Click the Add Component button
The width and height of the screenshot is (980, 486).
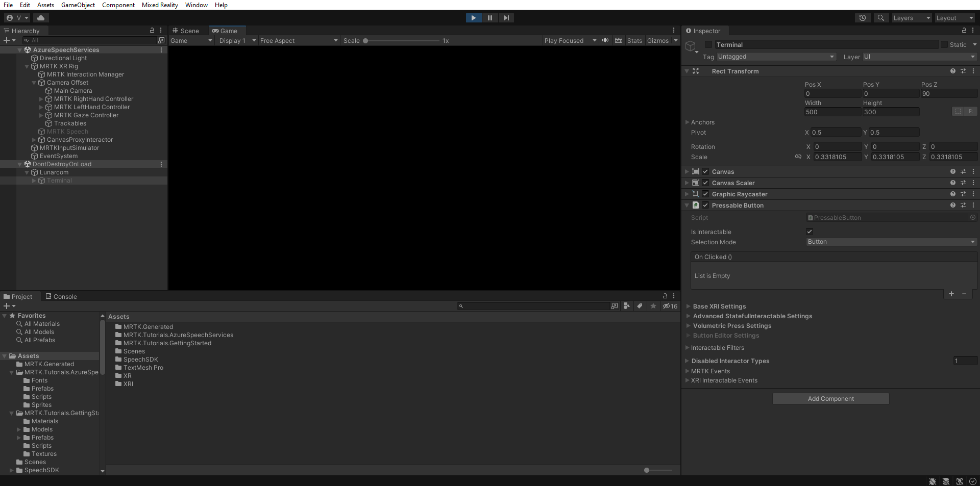831,399
